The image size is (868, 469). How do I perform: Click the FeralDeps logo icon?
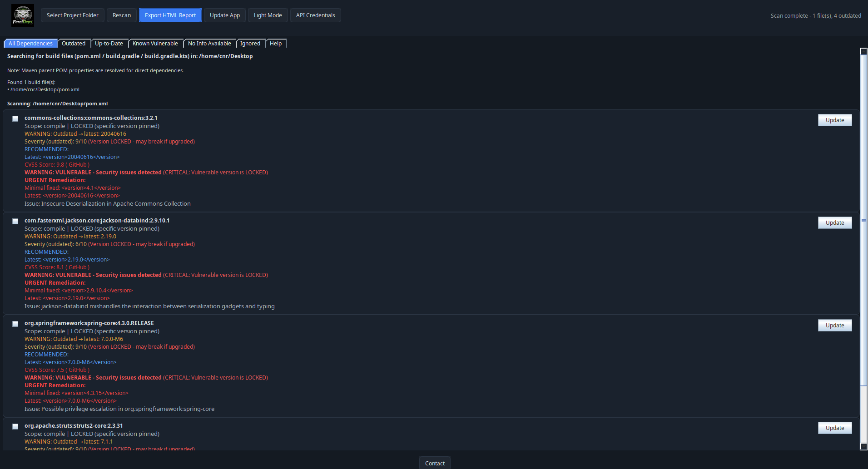22,15
